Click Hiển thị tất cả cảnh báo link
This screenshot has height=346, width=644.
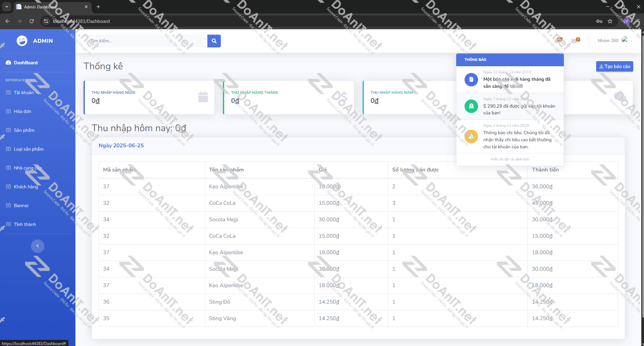(x=510, y=159)
